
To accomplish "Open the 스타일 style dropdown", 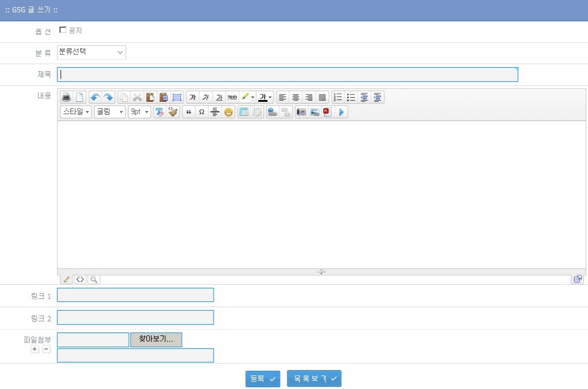I will 76,112.
